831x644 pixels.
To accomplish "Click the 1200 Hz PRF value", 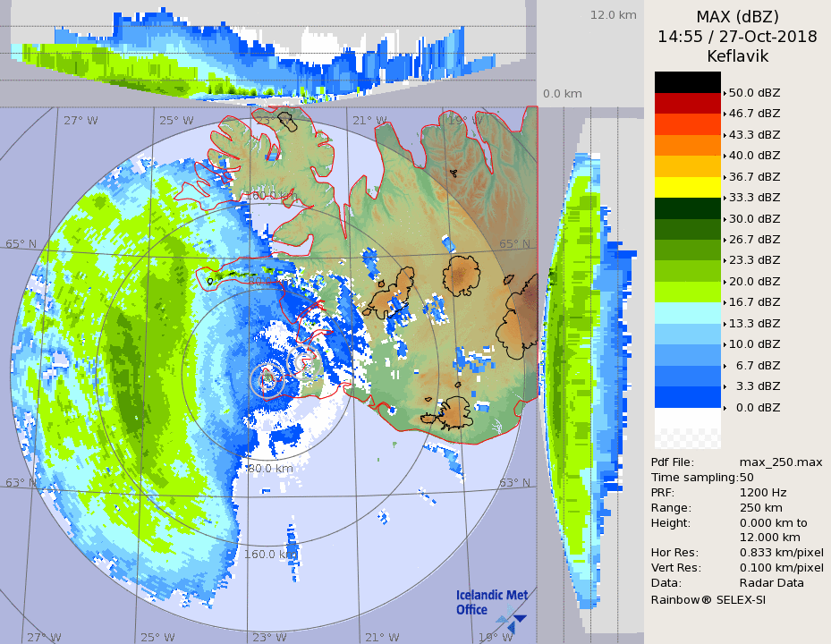I will [763, 492].
